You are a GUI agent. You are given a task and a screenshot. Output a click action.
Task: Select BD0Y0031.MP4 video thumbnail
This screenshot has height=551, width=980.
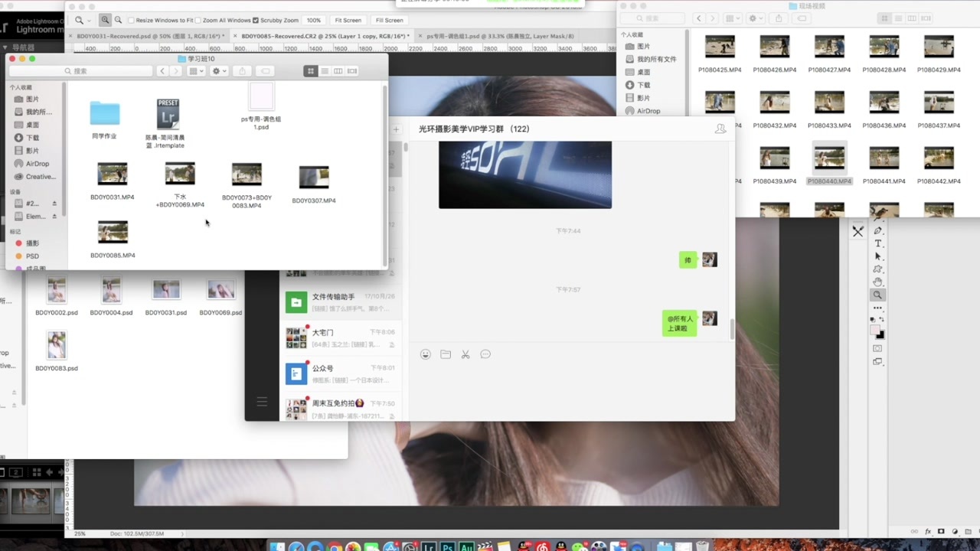113,174
